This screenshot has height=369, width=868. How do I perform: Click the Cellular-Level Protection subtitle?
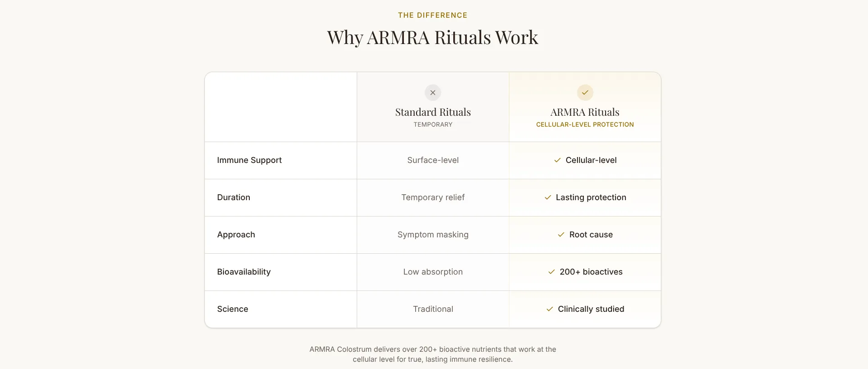[585, 124]
